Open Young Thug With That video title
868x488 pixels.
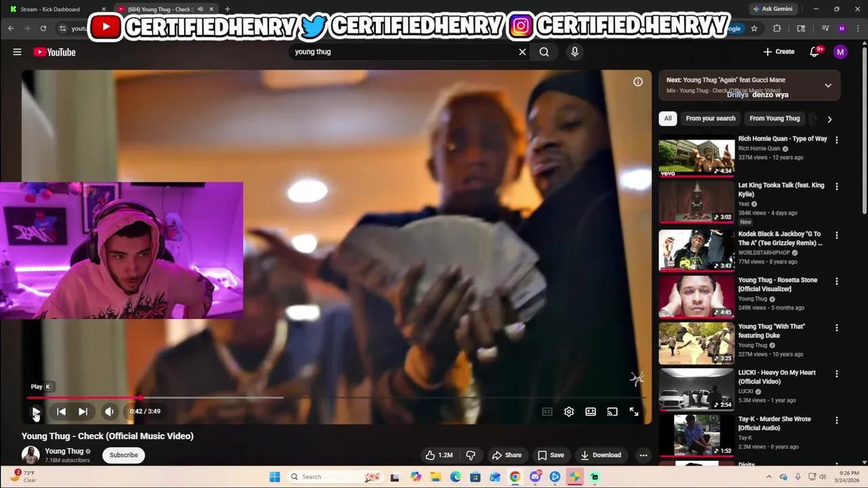click(x=772, y=331)
